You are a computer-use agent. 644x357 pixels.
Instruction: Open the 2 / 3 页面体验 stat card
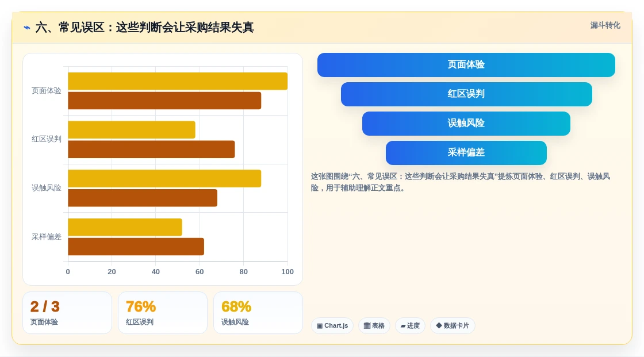[x=67, y=313]
